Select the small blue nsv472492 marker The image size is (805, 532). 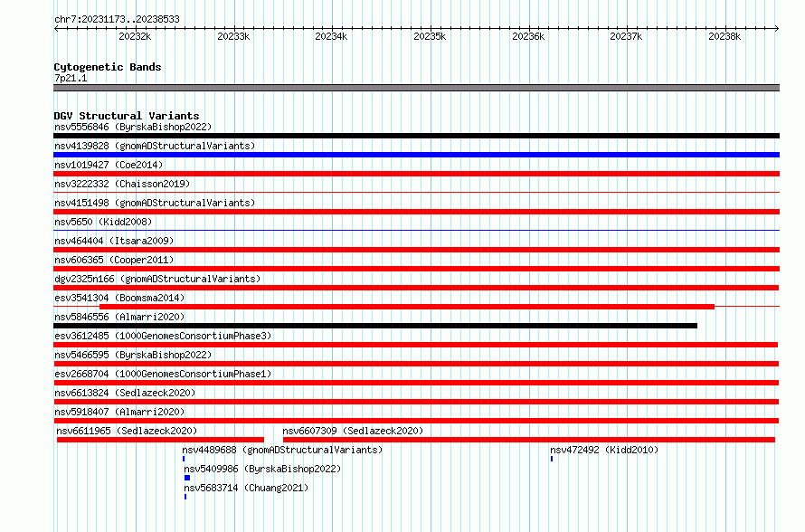click(552, 459)
